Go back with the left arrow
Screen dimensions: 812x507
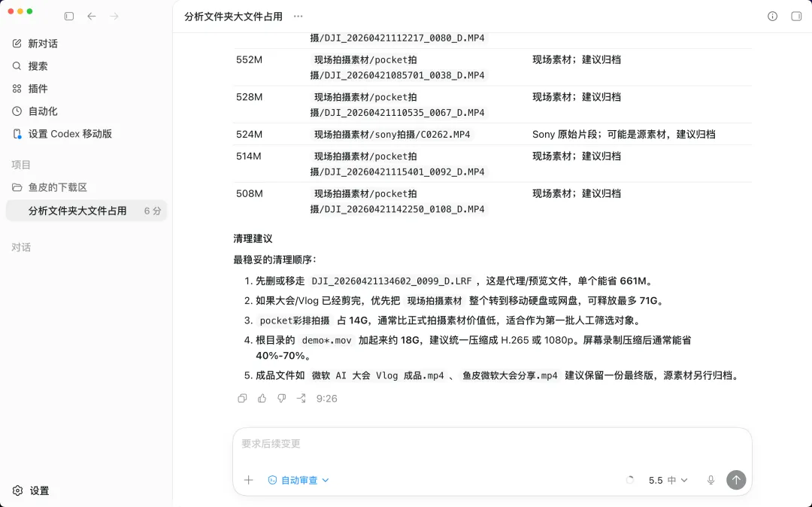[x=92, y=16]
